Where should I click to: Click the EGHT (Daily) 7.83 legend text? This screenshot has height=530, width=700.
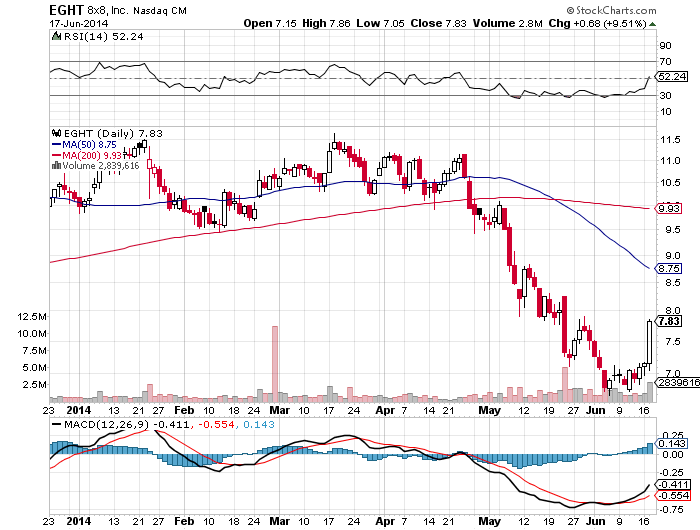click(x=113, y=133)
